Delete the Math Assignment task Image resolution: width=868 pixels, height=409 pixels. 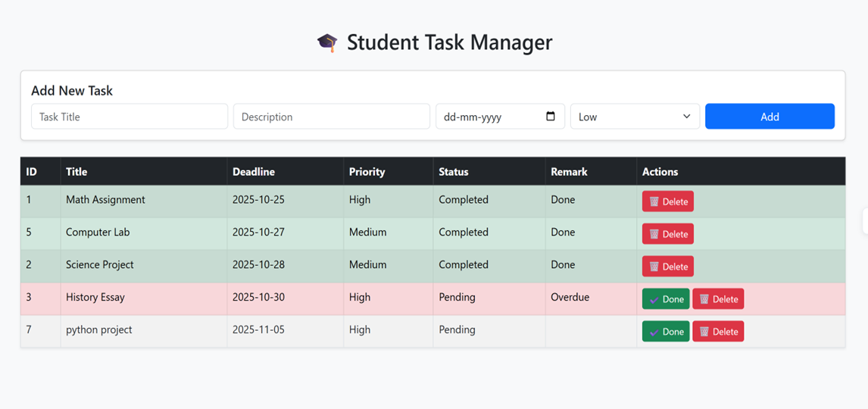[667, 201]
